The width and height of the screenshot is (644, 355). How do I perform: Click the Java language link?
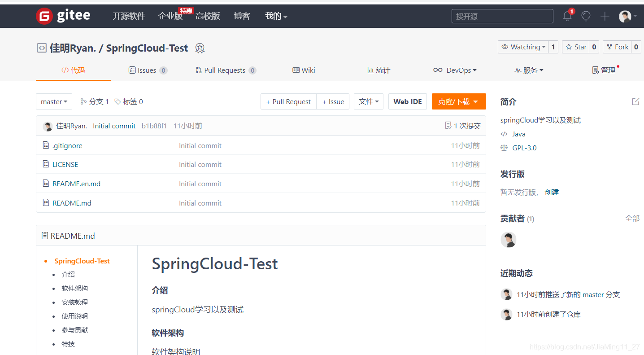point(519,134)
